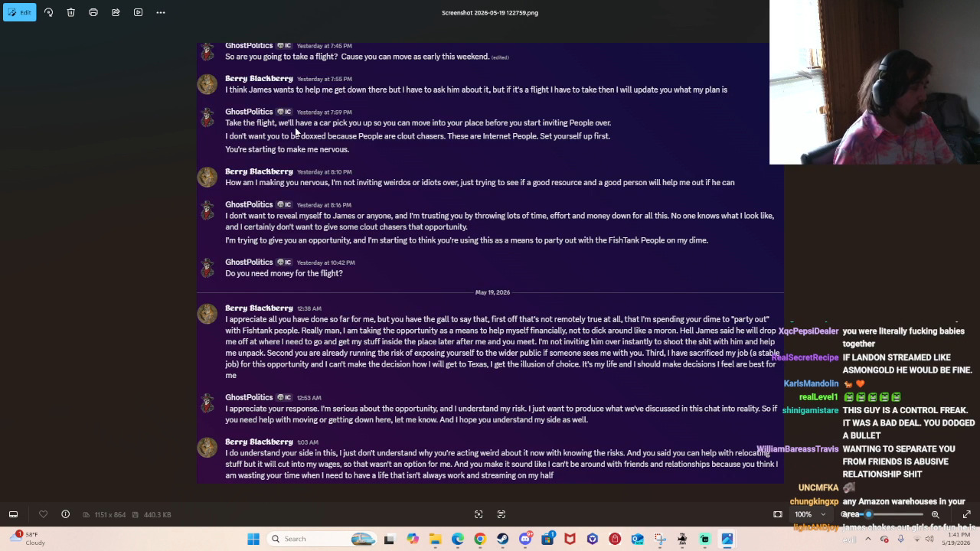Fit the image to window with fit icon
Image resolution: width=980 pixels, height=551 pixels.
click(778, 514)
